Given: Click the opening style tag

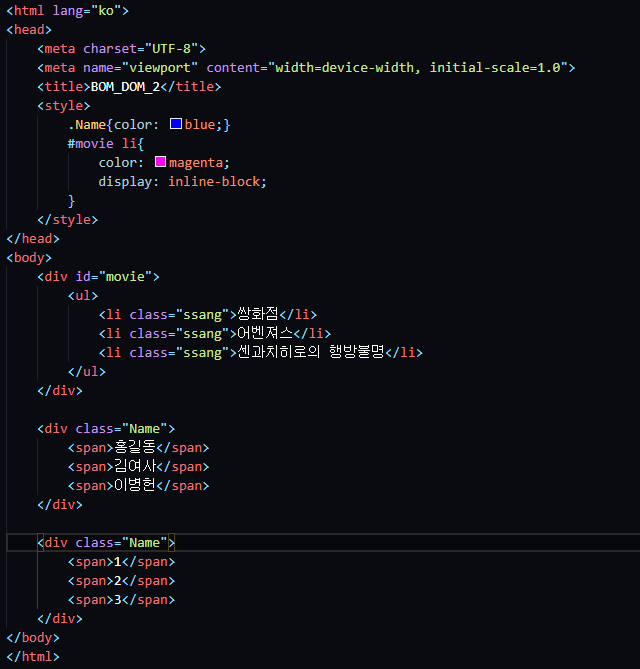Looking at the screenshot, I should [64, 105].
